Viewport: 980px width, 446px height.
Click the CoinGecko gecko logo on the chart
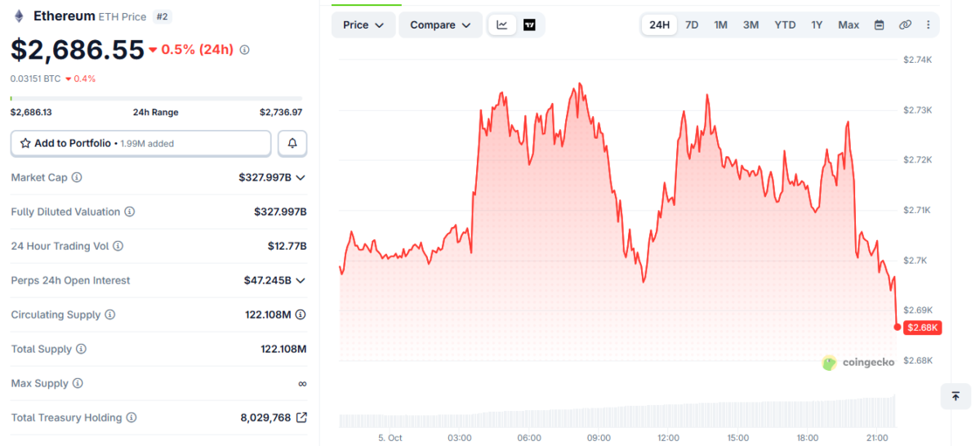(830, 363)
